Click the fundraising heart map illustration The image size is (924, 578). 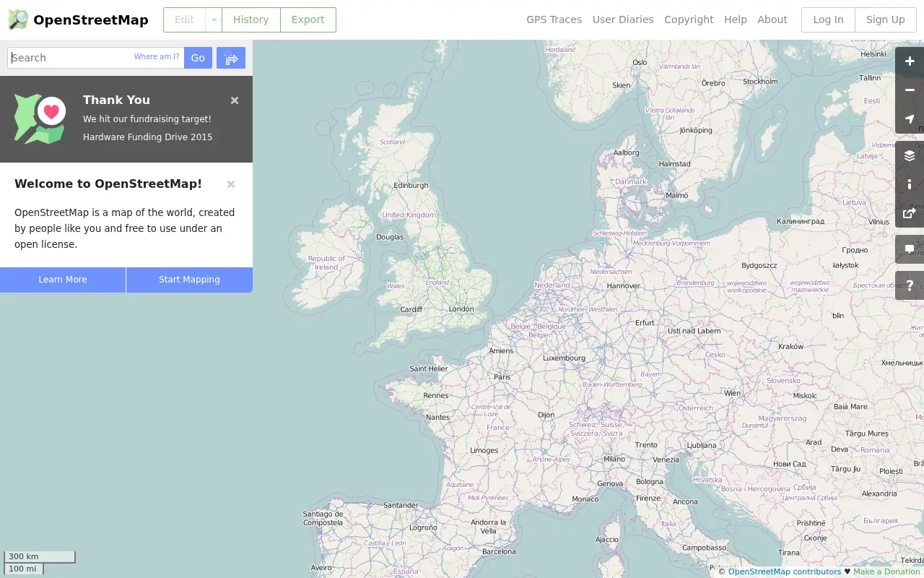pyautogui.click(x=40, y=118)
